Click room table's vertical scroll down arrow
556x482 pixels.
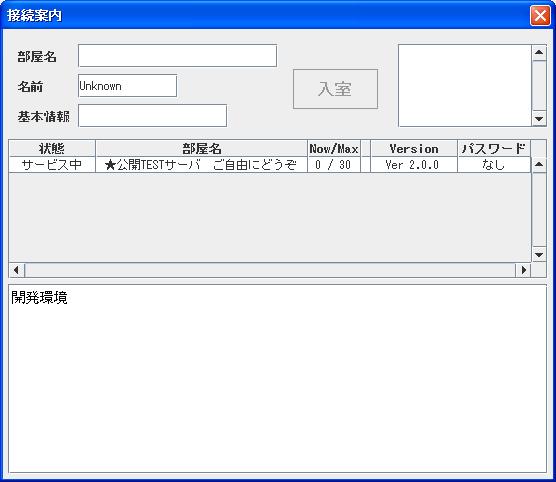(x=539, y=255)
